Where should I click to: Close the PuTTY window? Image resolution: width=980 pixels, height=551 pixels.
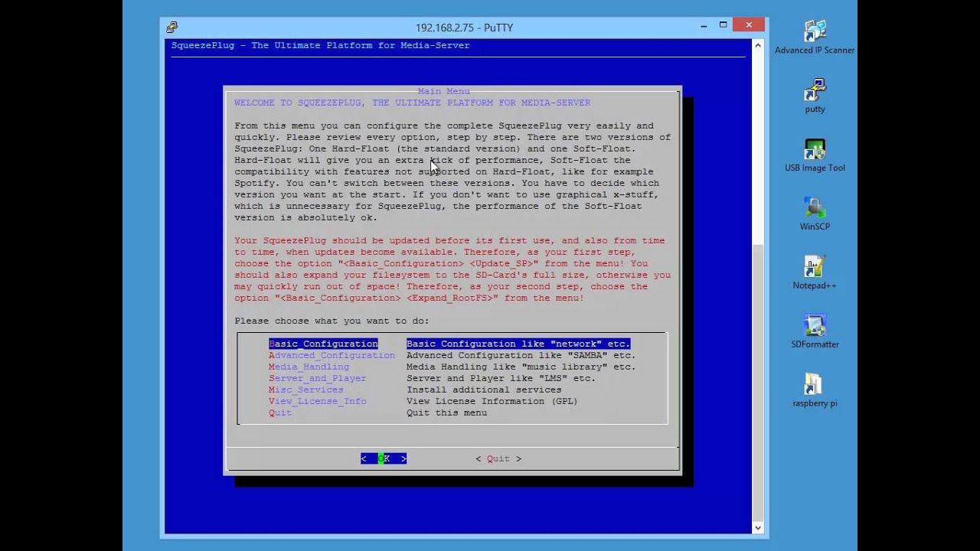click(749, 25)
